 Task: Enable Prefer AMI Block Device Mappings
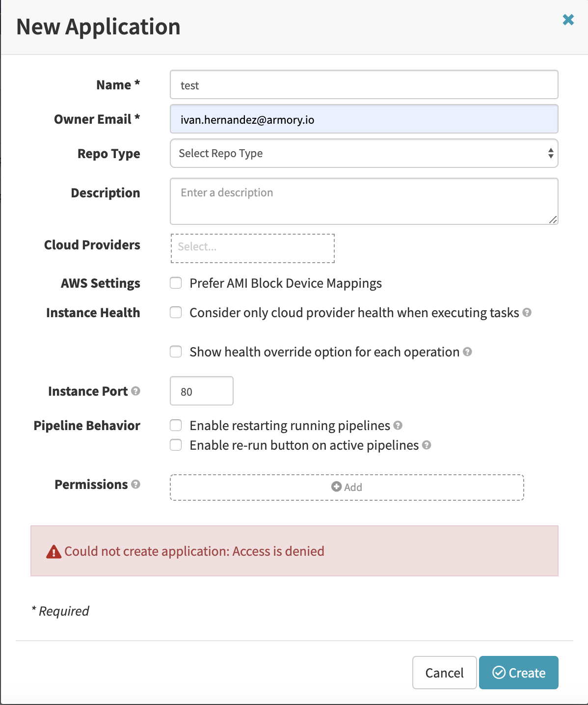[x=176, y=283]
